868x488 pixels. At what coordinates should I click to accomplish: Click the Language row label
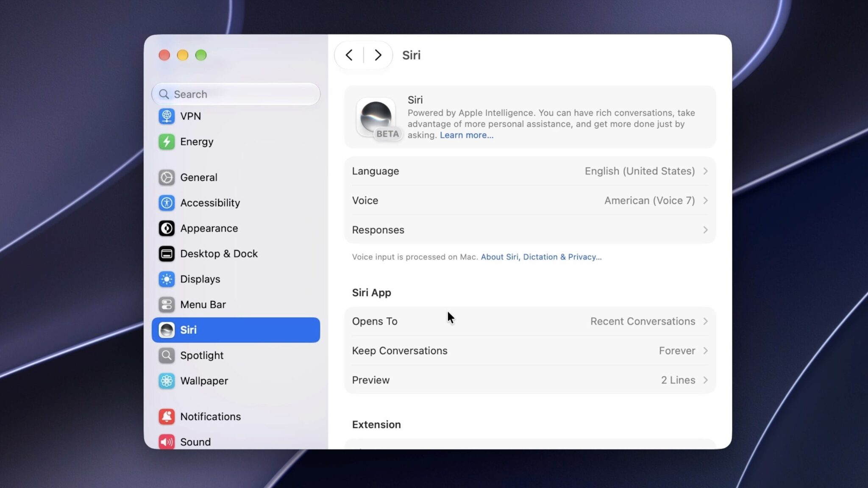click(376, 171)
